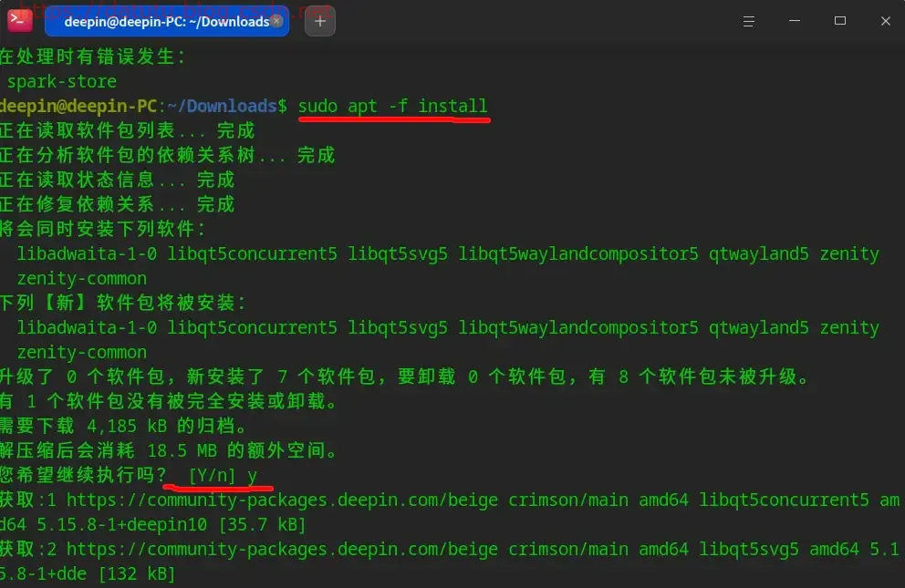
Task: Click the deepin@deepin-PC prompt text
Action: pyautogui.click(x=78, y=106)
